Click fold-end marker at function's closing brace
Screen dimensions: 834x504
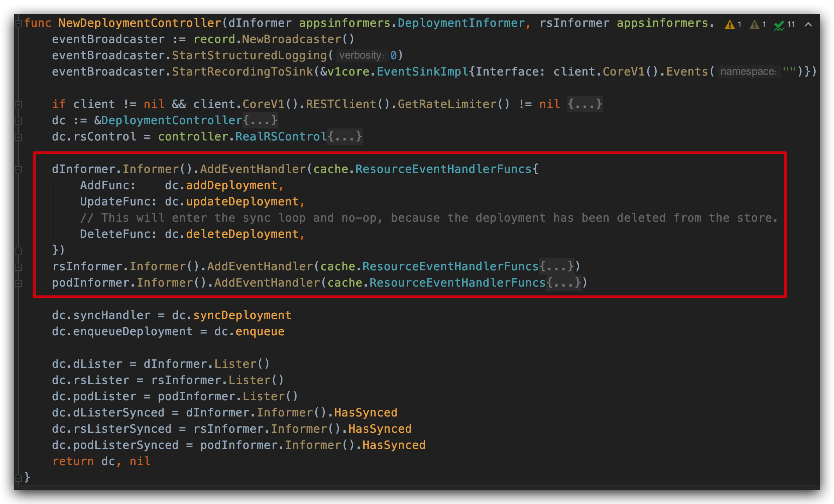(18, 478)
